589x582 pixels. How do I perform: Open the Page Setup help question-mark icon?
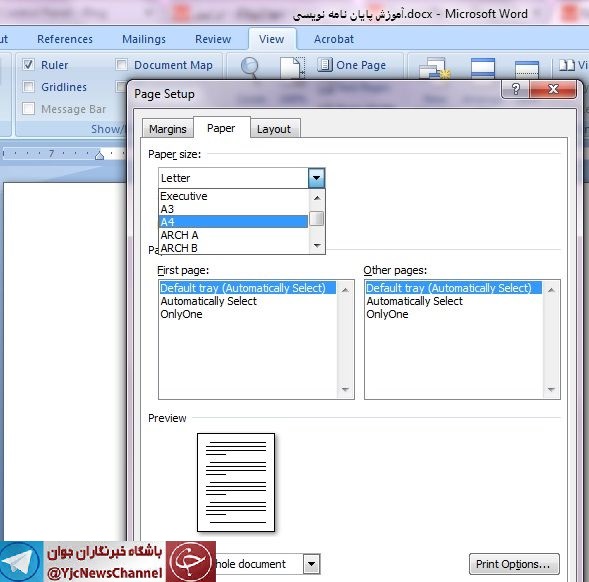[515, 89]
